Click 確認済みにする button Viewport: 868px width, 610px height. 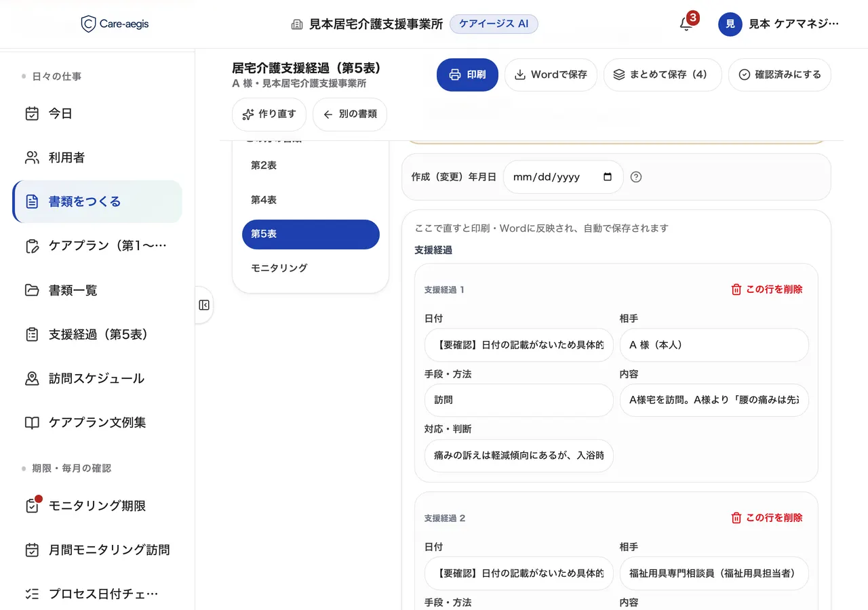coord(780,75)
